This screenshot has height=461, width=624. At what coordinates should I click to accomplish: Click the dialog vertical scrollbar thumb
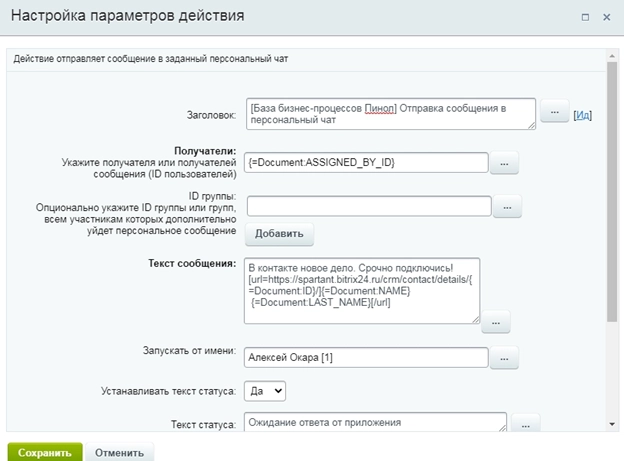tap(612, 191)
